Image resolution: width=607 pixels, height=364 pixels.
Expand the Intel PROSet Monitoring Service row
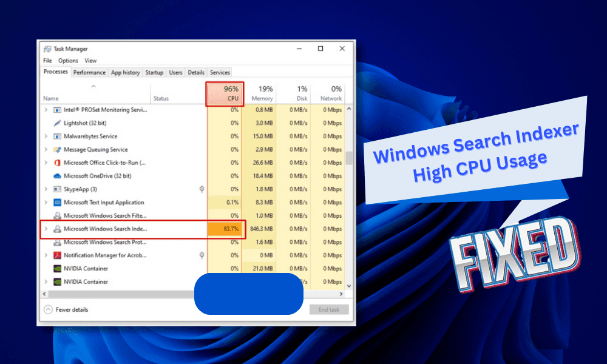coord(46,110)
